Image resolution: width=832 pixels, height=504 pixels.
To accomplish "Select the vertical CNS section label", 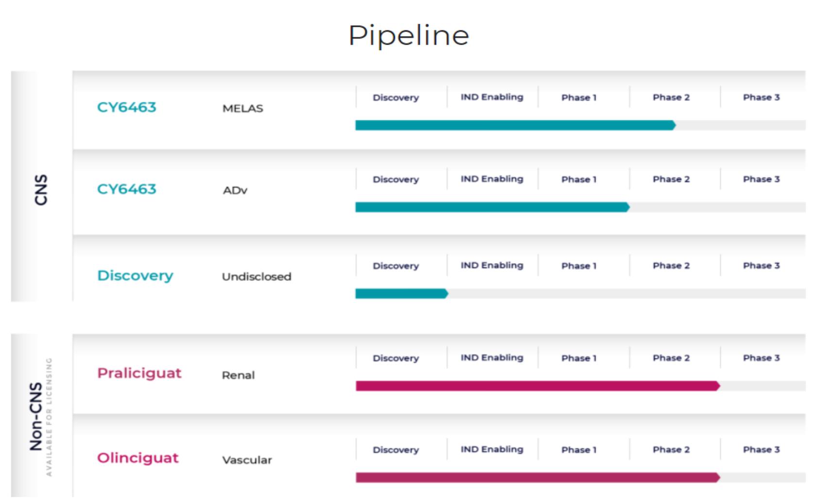I will 42,190.
